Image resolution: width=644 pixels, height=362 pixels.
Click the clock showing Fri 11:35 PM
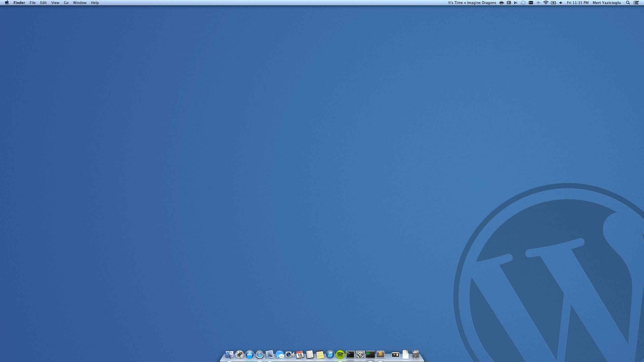coord(578,3)
